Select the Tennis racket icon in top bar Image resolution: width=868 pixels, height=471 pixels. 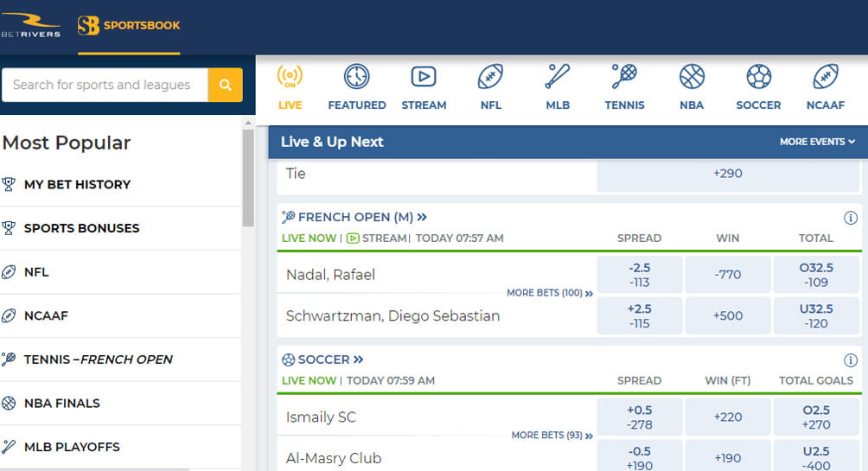(624, 76)
